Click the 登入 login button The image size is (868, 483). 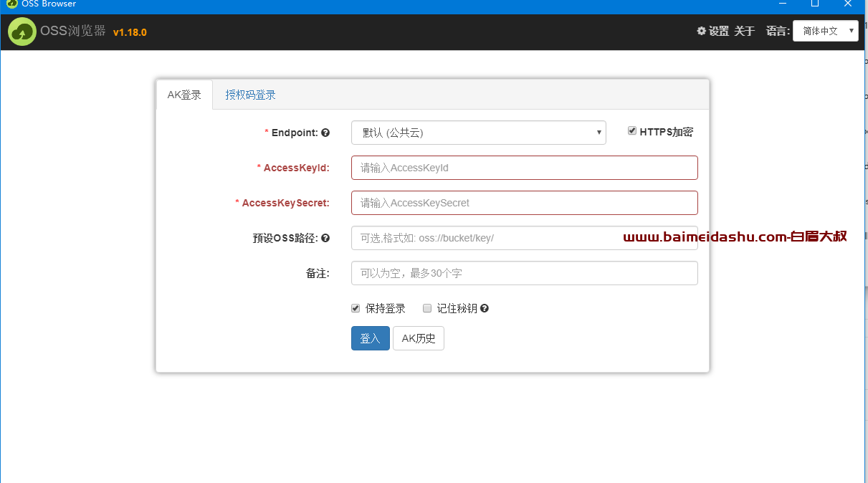371,338
